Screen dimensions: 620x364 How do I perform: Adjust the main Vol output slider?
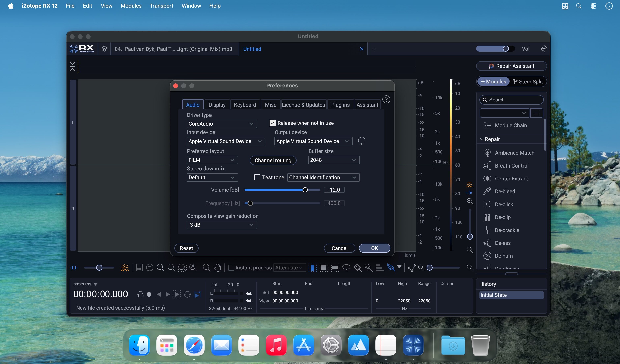tap(506, 49)
